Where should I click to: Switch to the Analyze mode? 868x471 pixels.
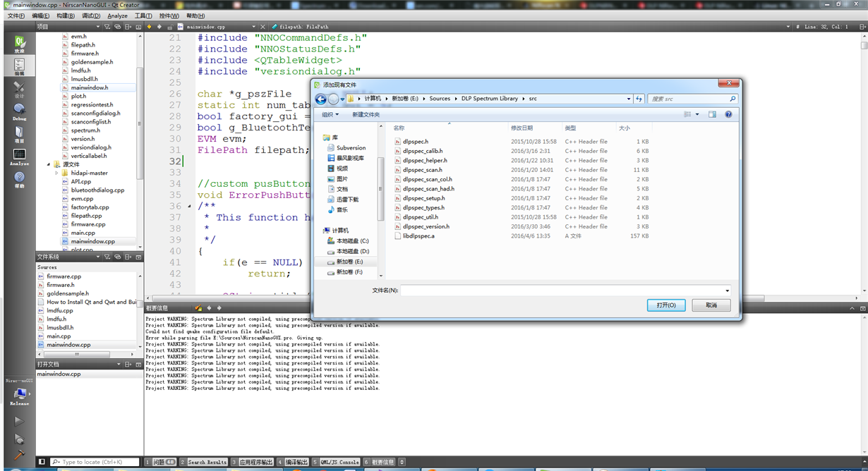[x=19, y=157]
